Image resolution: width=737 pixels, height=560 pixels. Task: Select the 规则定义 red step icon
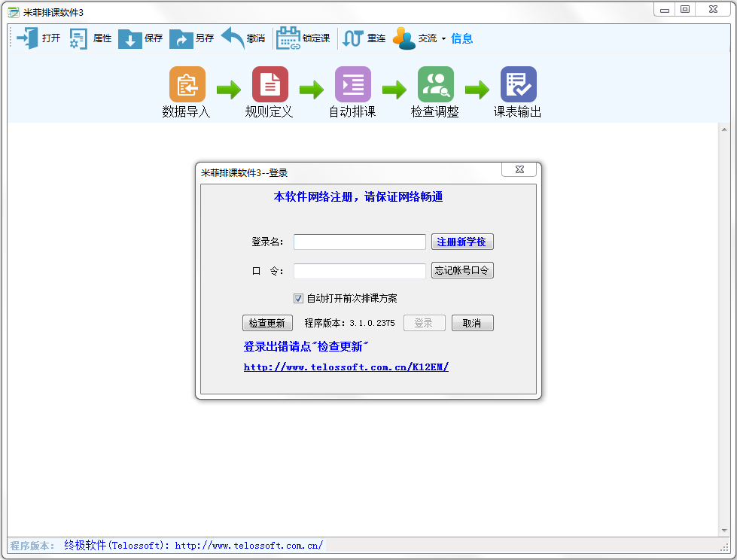coord(270,84)
